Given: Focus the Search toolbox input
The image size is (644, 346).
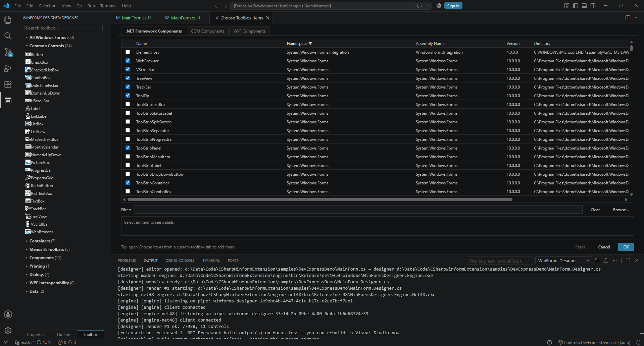Looking at the screenshot, I should click(x=63, y=28).
